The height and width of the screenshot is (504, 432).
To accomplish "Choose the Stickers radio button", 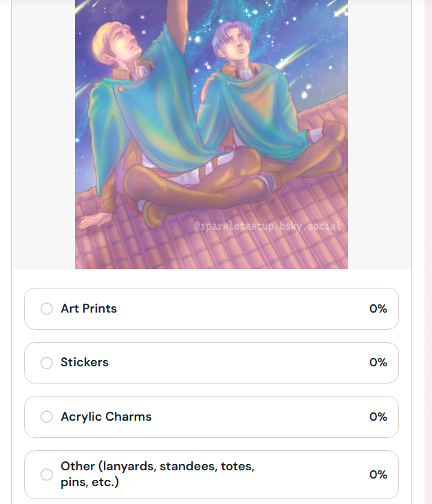I will coord(47,363).
